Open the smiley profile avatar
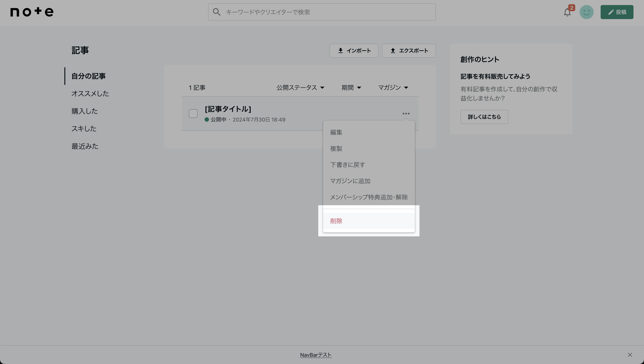The height and width of the screenshot is (364, 644). pos(587,12)
